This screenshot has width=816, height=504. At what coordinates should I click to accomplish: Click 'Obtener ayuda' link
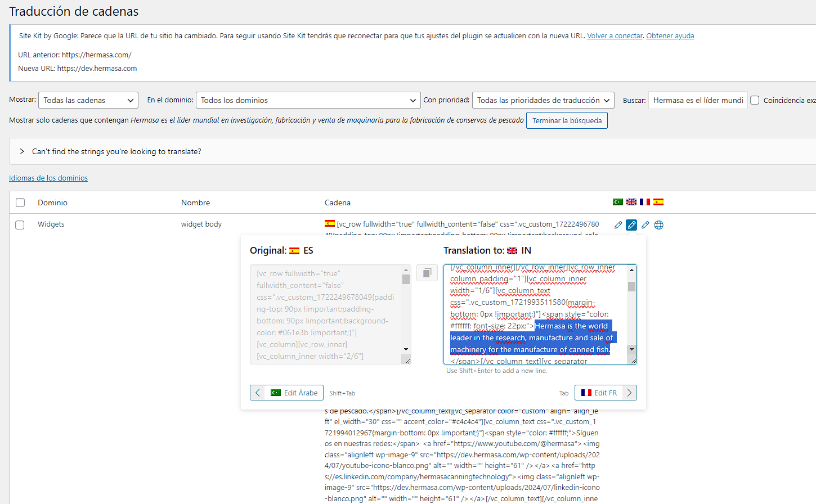click(670, 35)
